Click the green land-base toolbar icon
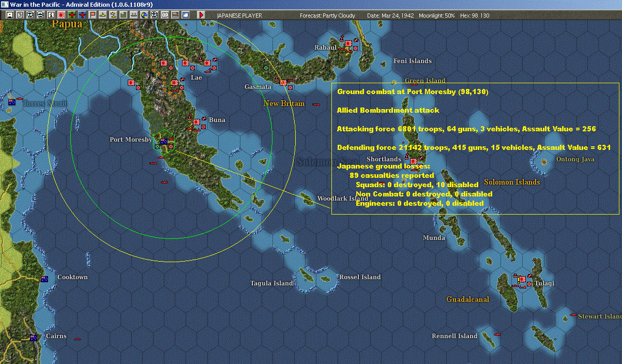 click(124, 15)
